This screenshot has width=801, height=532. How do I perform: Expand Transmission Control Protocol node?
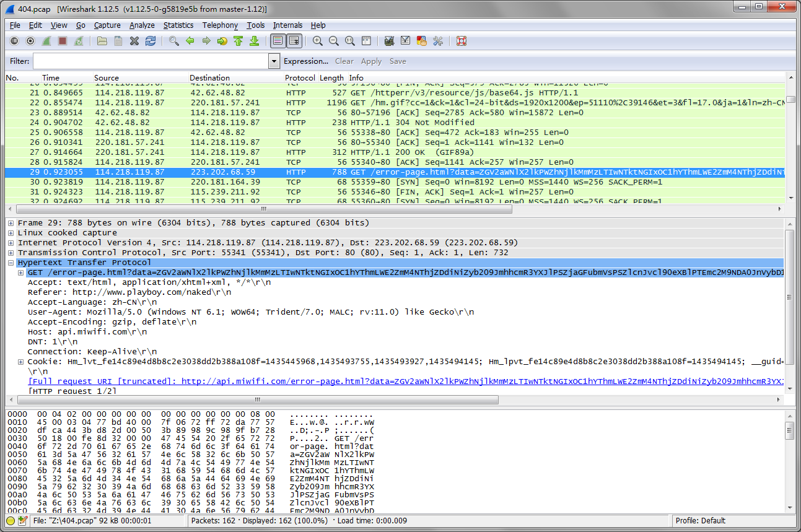point(11,253)
